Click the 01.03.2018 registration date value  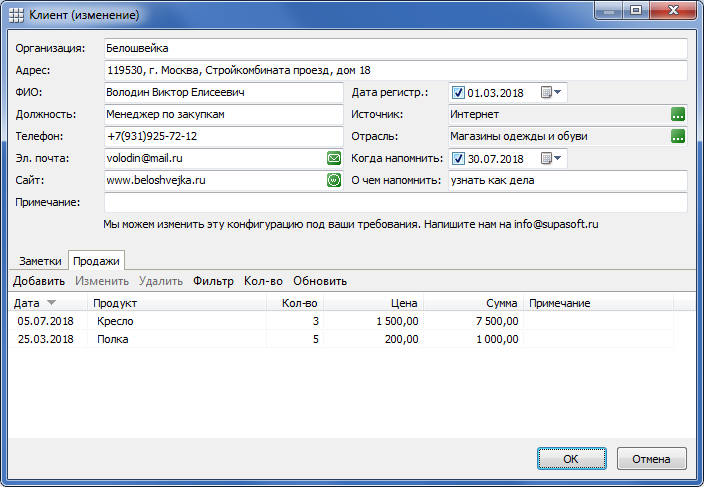[x=495, y=93]
